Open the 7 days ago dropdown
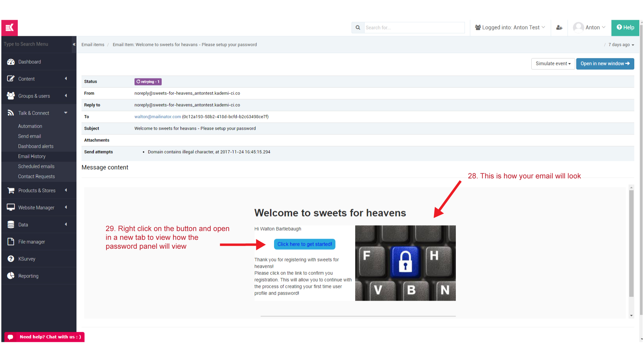The image size is (644, 362). (x=621, y=45)
